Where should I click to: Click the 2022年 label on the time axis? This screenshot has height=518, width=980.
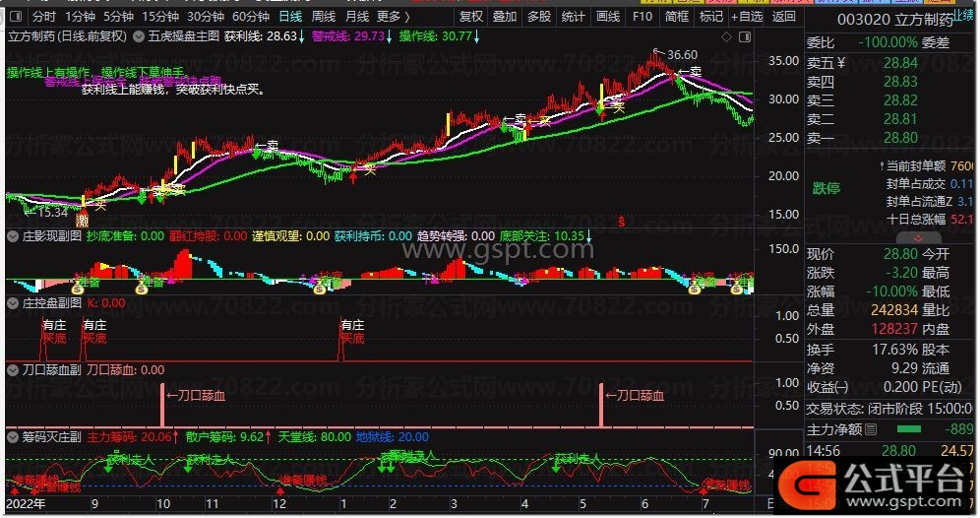[25, 504]
